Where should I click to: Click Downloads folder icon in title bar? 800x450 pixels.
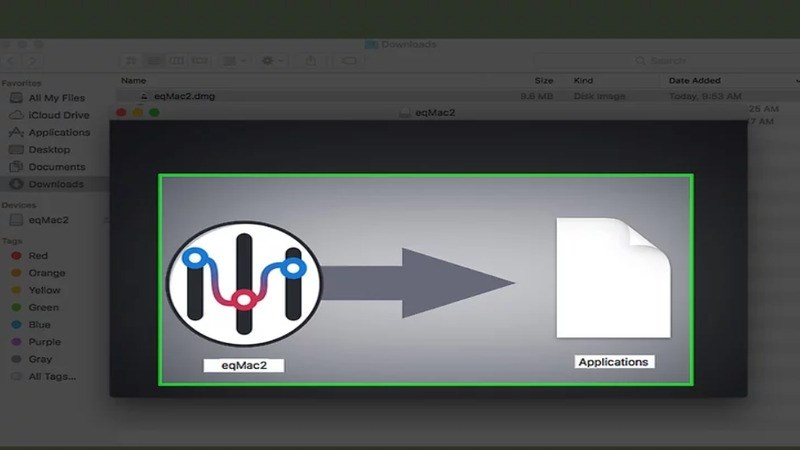coord(371,44)
